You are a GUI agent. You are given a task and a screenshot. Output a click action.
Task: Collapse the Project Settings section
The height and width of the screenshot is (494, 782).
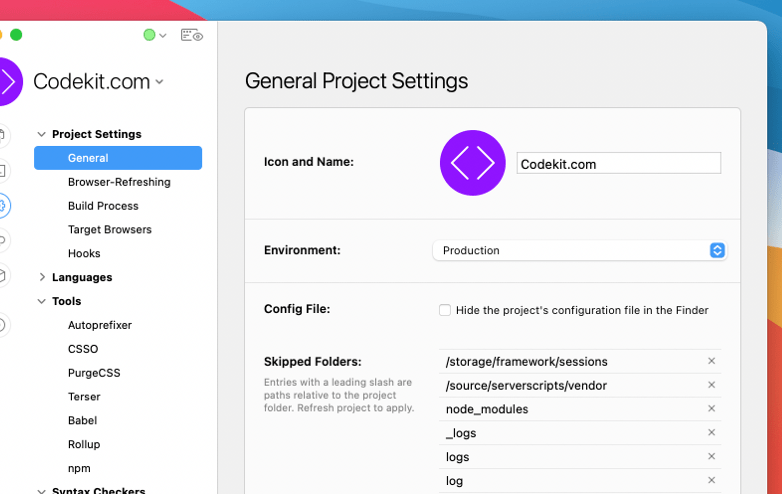tap(42, 134)
